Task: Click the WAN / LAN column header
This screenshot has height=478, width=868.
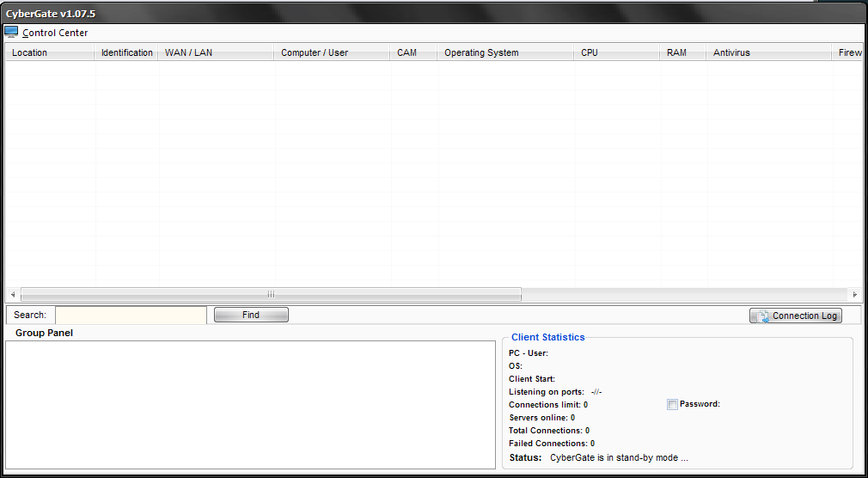Action: click(x=216, y=52)
